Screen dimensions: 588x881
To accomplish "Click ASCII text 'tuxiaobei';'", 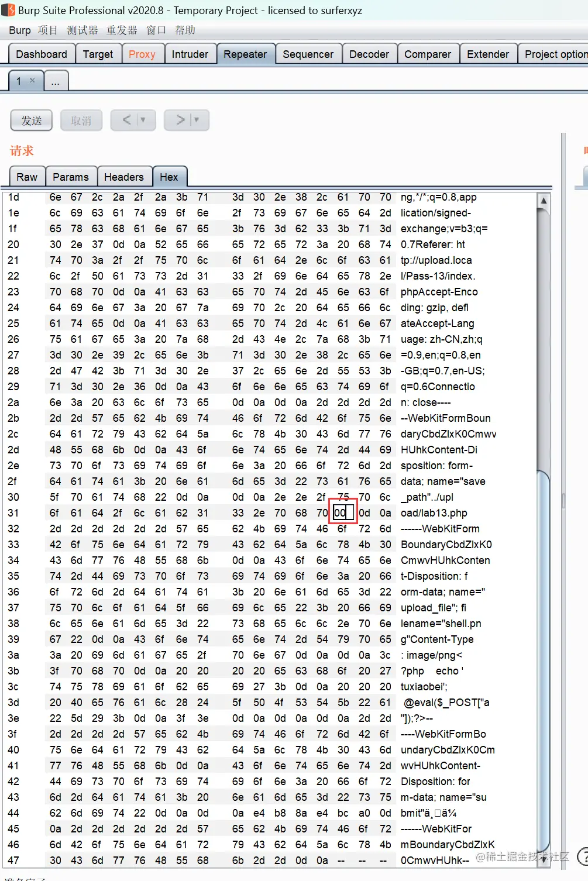I will [x=424, y=687].
